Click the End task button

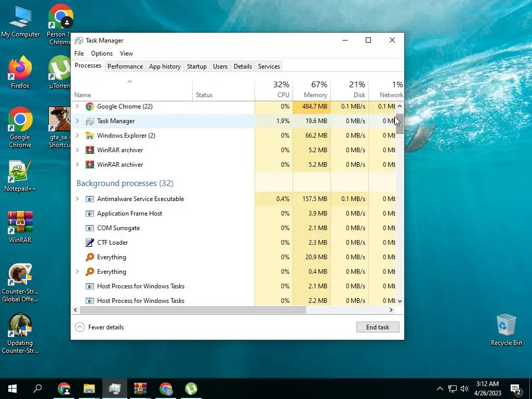[x=378, y=327]
